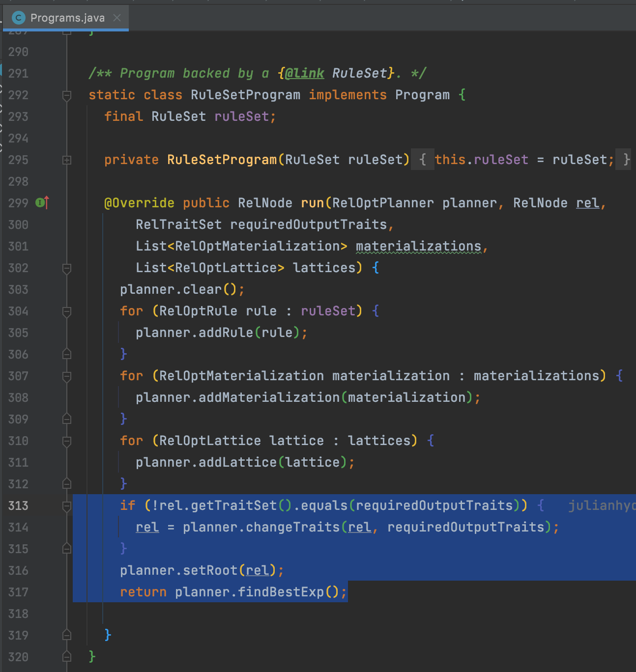
Task: Collapse the lattice for-loop at line 310
Action: pyautogui.click(x=67, y=441)
